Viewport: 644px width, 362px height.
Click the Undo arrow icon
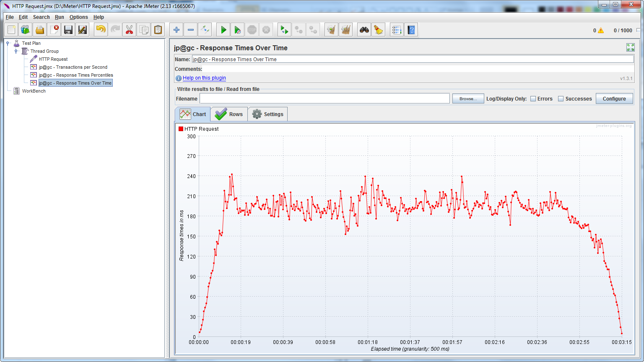101,30
